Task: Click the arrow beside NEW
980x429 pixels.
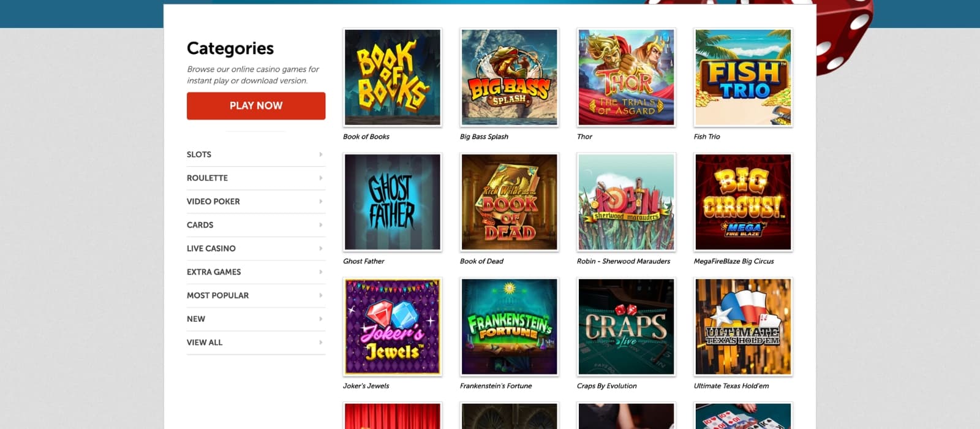Action: (x=321, y=319)
